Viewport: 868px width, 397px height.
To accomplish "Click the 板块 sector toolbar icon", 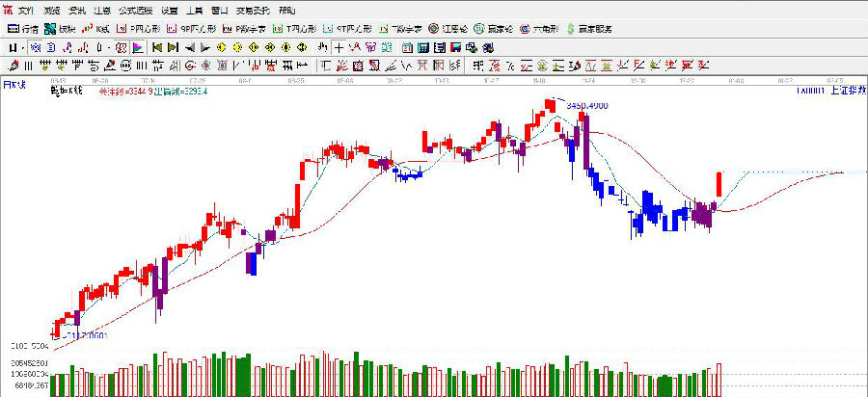I will 60,29.
